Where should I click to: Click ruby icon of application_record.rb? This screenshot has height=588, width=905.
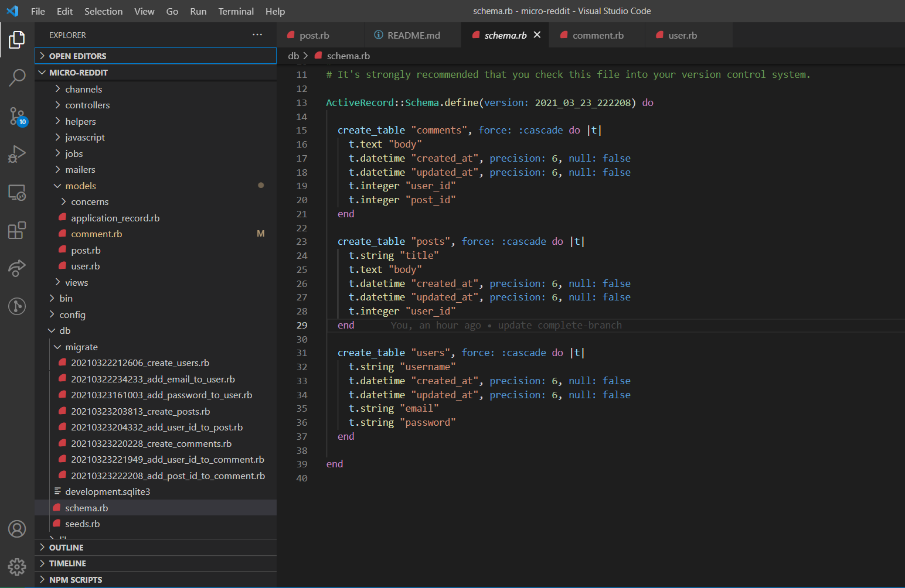click(x=62, y=218)
